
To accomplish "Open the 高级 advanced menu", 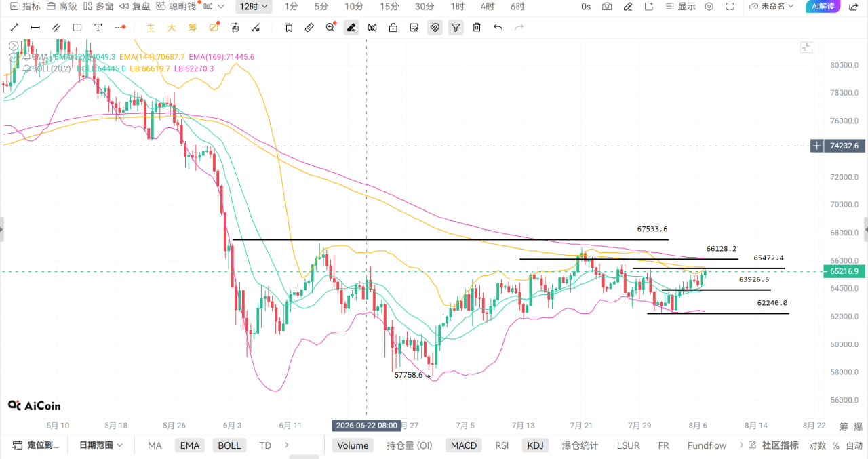I will pyautogui.click(x=62, y=7).
